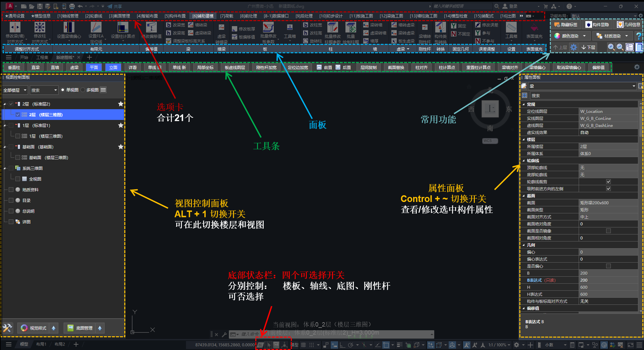This screenshot has height=350, width=644.
Task: Click the zoom out magnifier icon
Action: 620,47
